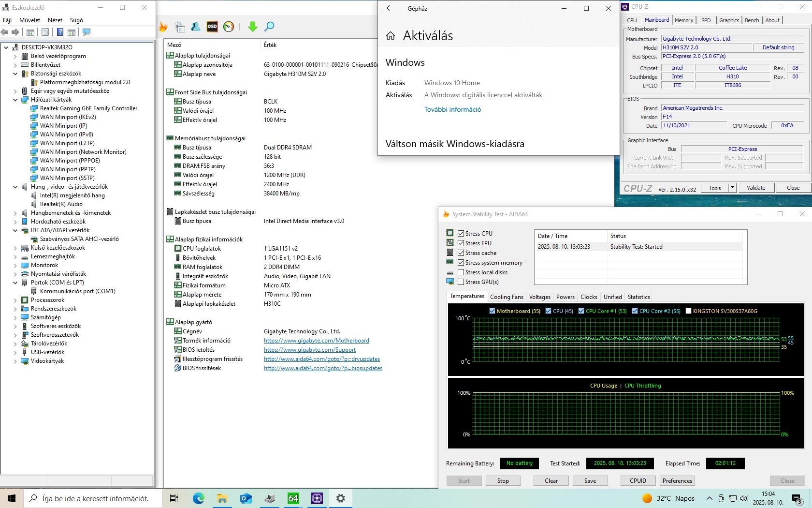Open the További információ link
This screenshot has height=508, width=812.
(452, 109)
